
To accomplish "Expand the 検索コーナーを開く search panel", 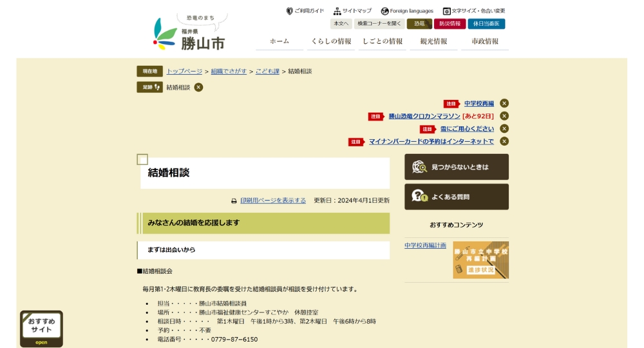I will pos(379,24).
